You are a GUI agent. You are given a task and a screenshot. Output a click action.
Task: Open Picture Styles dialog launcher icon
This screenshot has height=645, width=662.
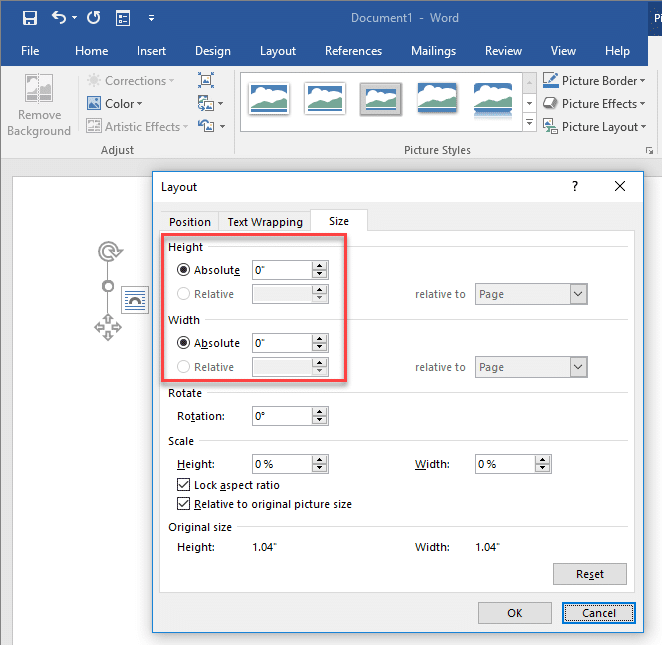pos(650,151)
